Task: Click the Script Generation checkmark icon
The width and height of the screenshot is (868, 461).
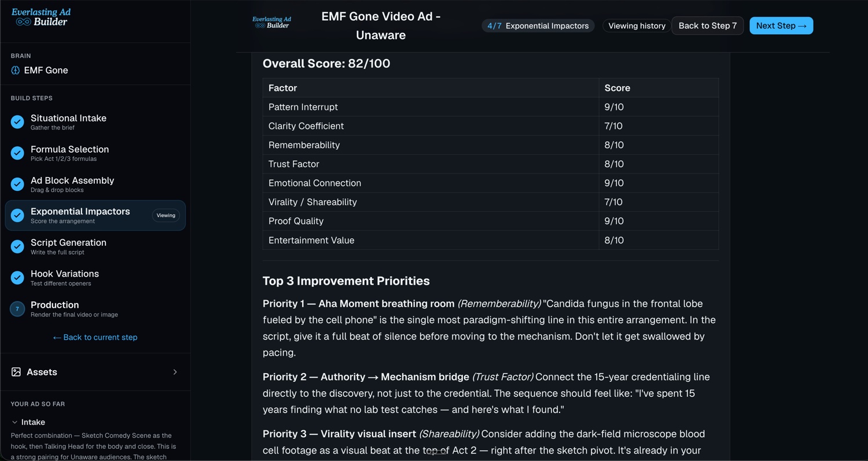Action: [17, 246]
